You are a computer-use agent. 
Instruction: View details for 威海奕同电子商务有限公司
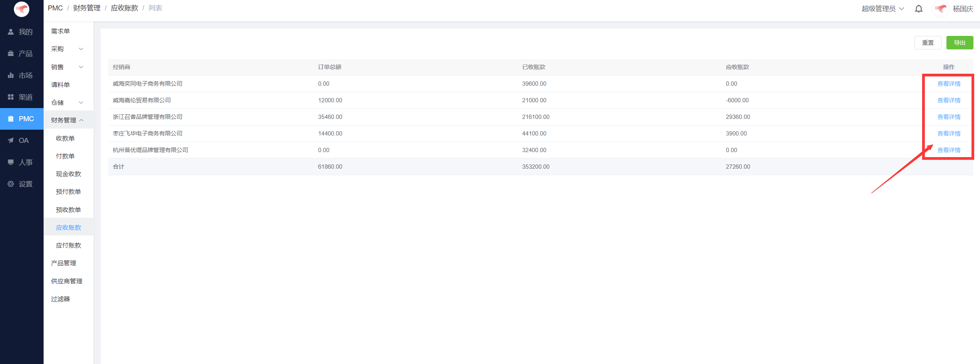(x=949, y=84)
